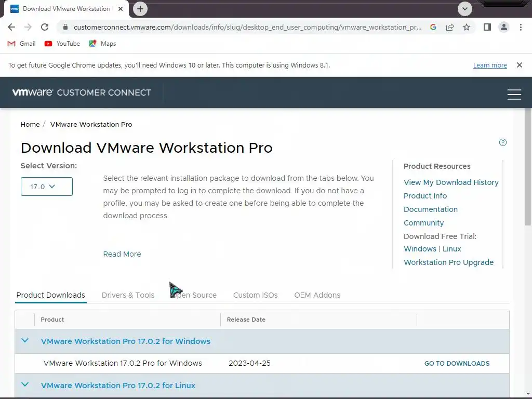Click the 2023-04-25 release date cell
Image resolution: width=532 pixels, height=399 pixels.
(x=249, y=363)
